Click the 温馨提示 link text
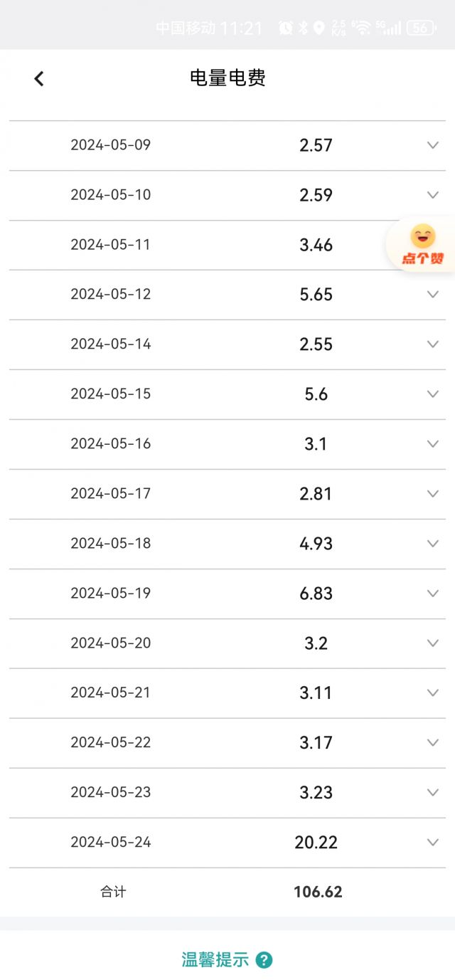455x980 pixels. click(215, 959)
